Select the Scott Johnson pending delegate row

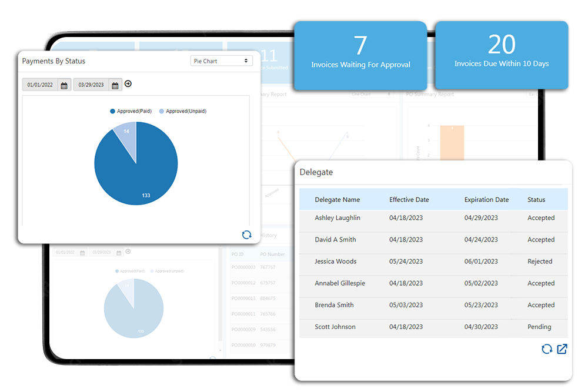[x=433, y=327]
